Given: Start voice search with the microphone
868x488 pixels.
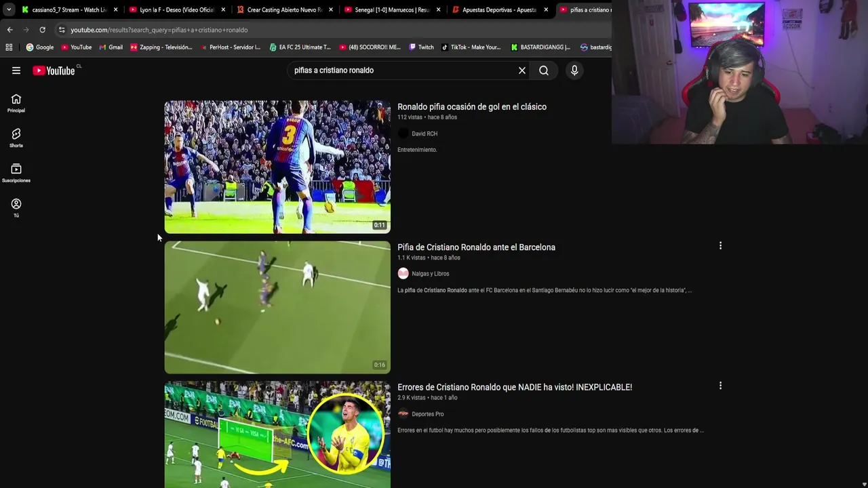Looking at the screenshot, I should [574, 70].
